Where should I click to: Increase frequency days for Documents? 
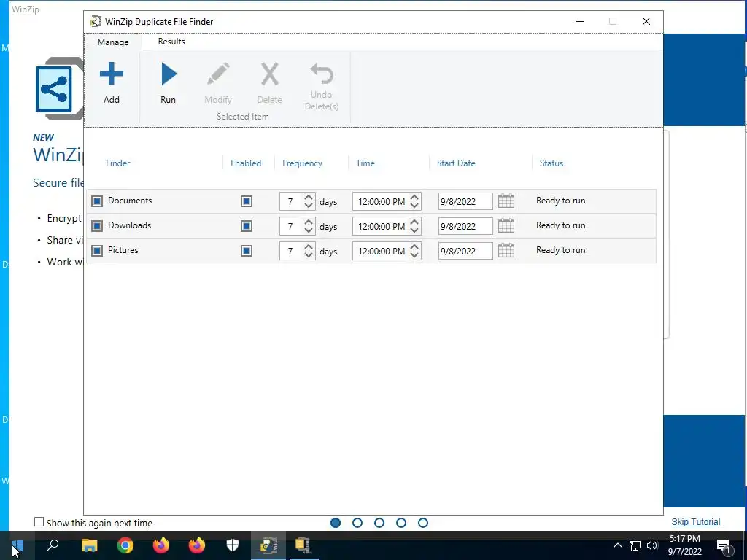coord(309,197)
